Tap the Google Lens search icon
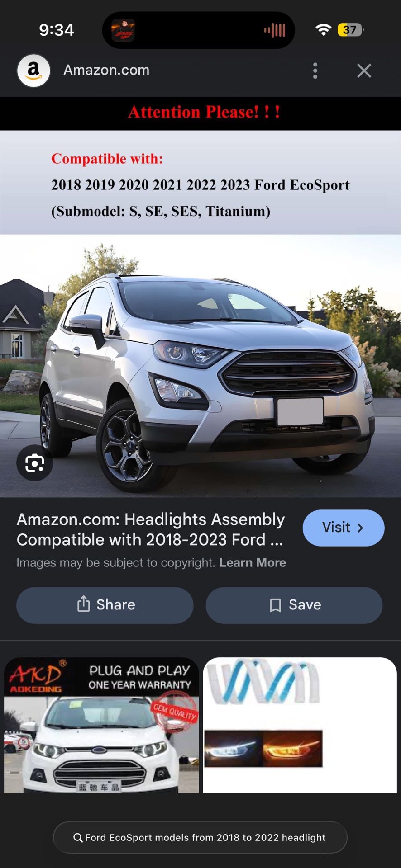This screenshot has height=868, width=401. point(35,463)
